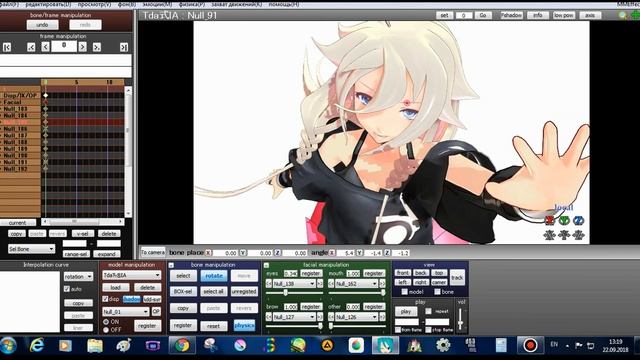Open the помощь (Help) menu
The height and width of the screenshot is (360, 640).
[x=284, y=4]
